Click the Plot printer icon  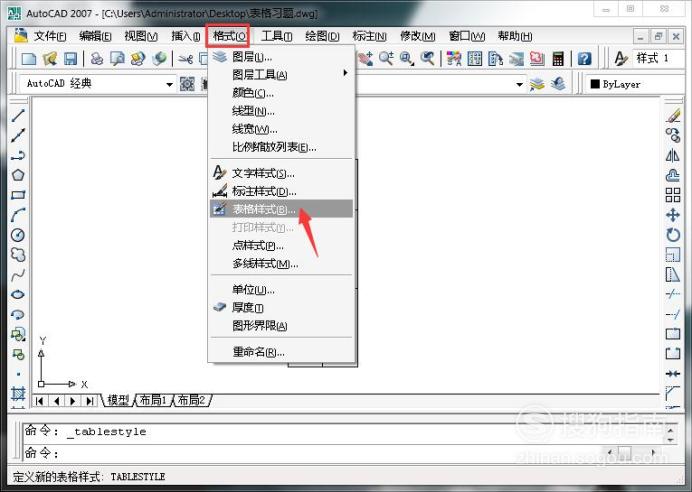97,58
